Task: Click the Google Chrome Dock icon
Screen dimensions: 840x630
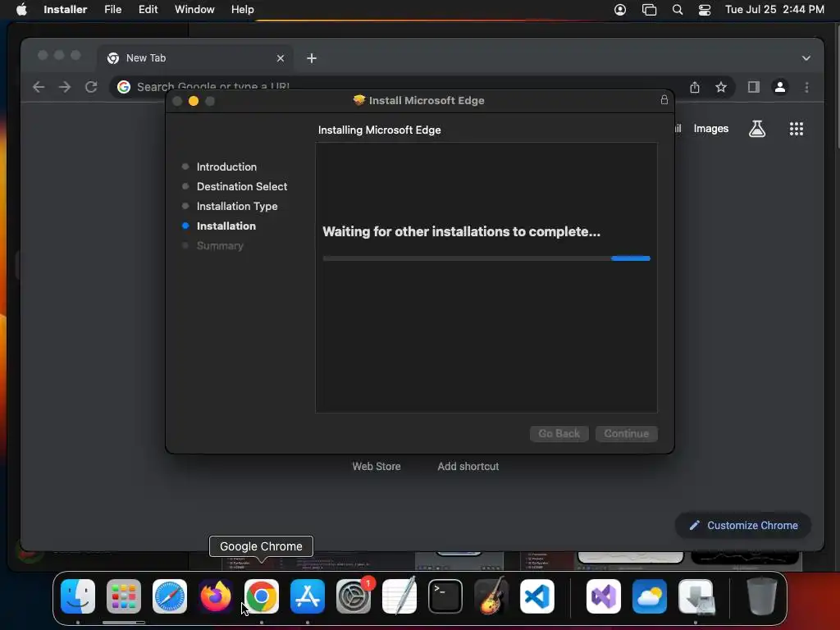Action: [x=262, y=596]
